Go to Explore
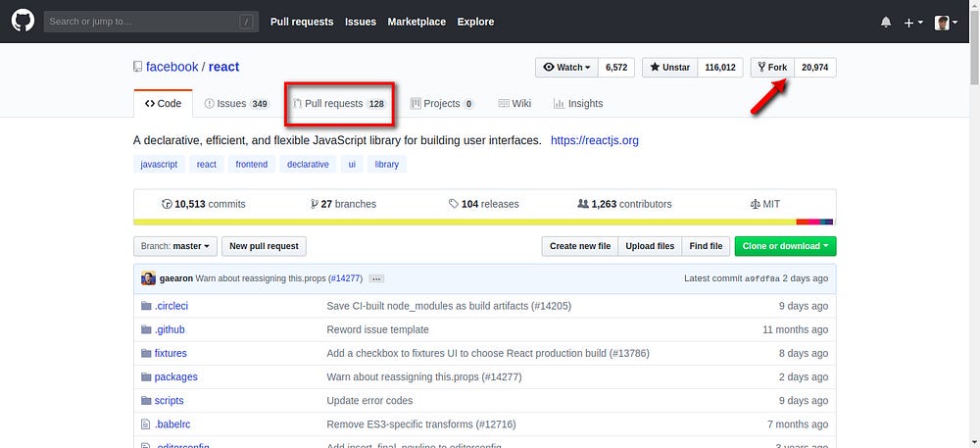 (x=475, y=22)
